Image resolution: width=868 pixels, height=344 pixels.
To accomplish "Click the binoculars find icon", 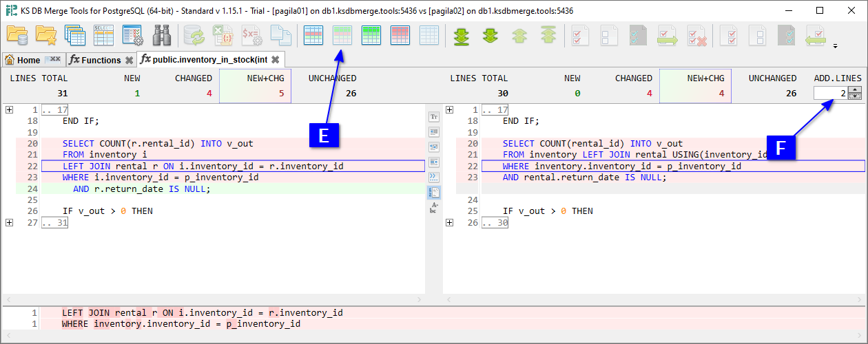I will 162,35.
